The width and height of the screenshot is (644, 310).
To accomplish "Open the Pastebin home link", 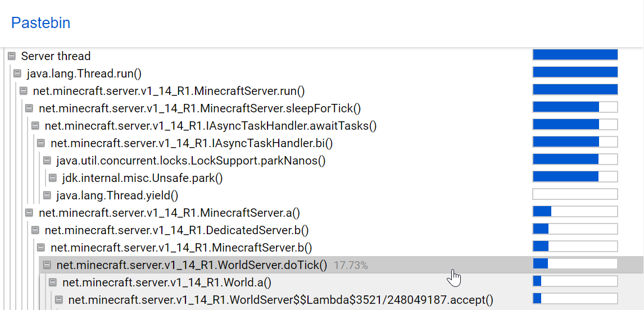I will (x=40, y=23).
